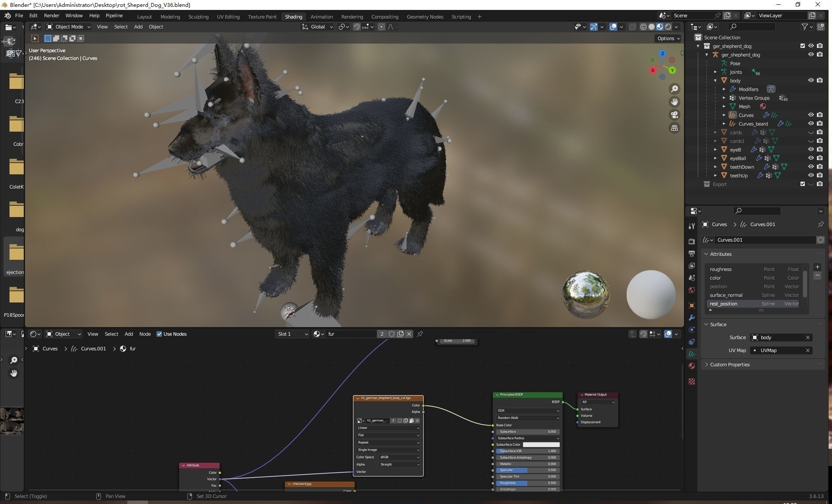Open the View Layer properties tab
The height and width of the screenshot is (504, 832).
coord(692,265)
